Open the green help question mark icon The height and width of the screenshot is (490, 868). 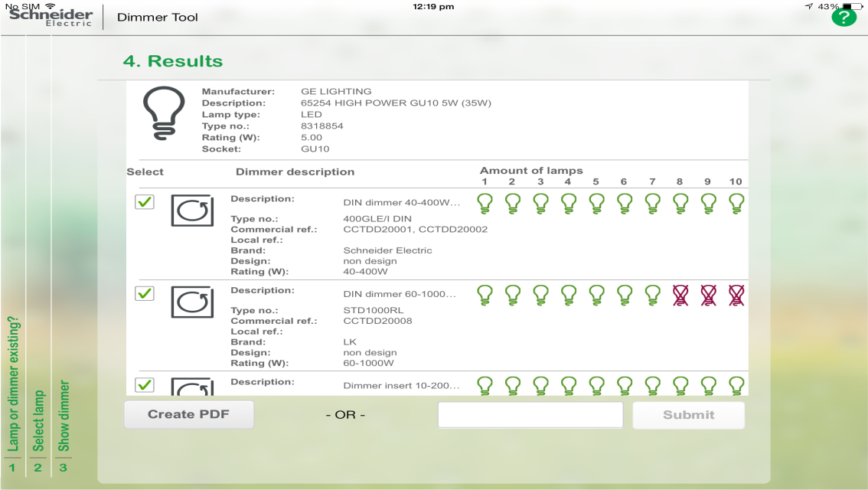844,17
